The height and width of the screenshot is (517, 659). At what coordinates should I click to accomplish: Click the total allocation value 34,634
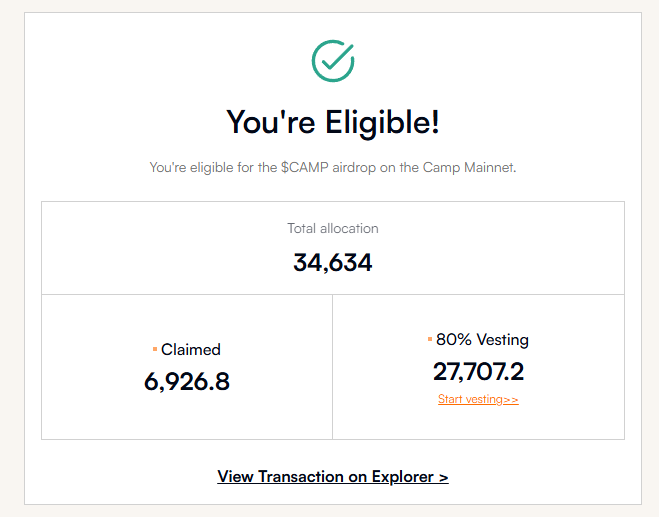pos(333,263)
